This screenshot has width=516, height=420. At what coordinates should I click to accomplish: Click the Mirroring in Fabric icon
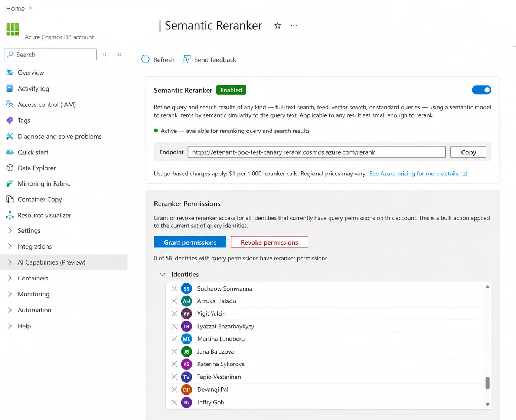coord(10,184)
